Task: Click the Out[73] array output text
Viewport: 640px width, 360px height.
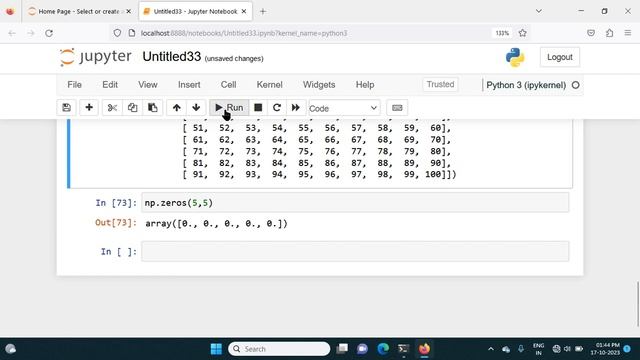Action: pyautogui.click(x=216, y=224)
